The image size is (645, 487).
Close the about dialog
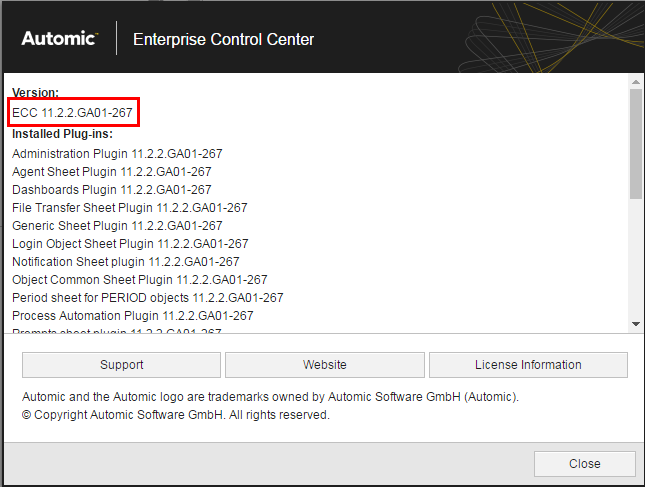point(585,464)
